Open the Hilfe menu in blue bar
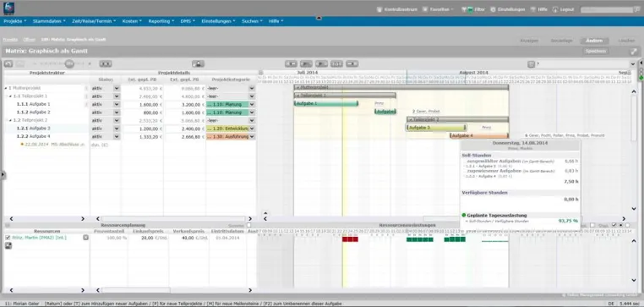This screenshot has height=307, width=644. click(x=276, y=21)
